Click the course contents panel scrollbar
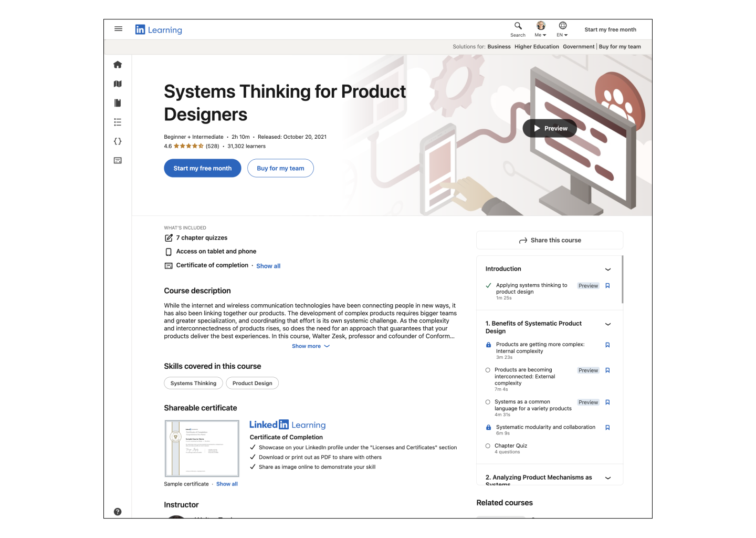The width and height of the screenshot is (756, 538). (x=622, y=280)
